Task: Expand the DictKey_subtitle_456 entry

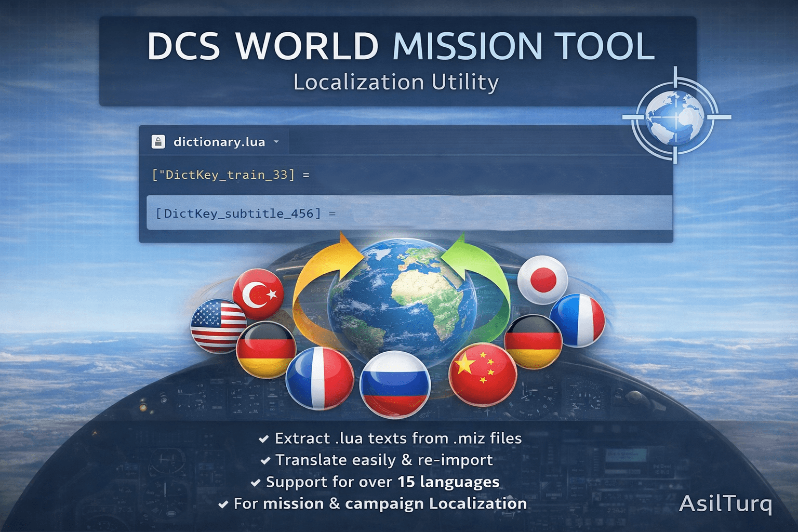Action: click(244, 213)
